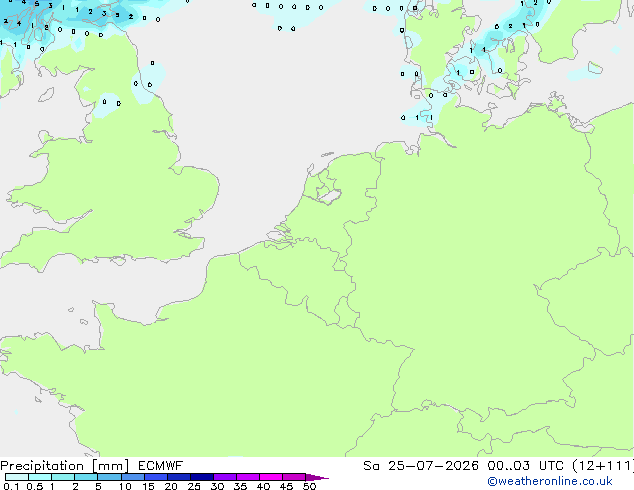Click the 25–30 mm dark blue swatch
The height and width of the screenshot is (490, 634).
tap(201, 477)
